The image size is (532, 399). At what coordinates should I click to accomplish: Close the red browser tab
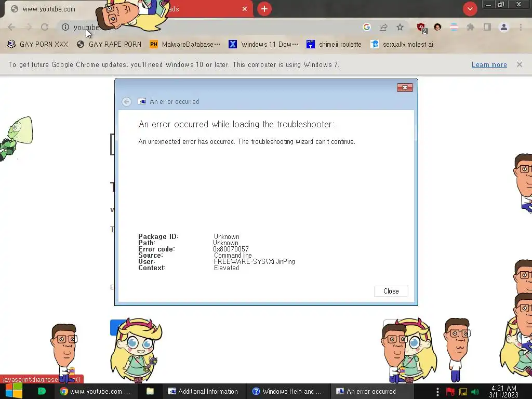tap(245, 9)
